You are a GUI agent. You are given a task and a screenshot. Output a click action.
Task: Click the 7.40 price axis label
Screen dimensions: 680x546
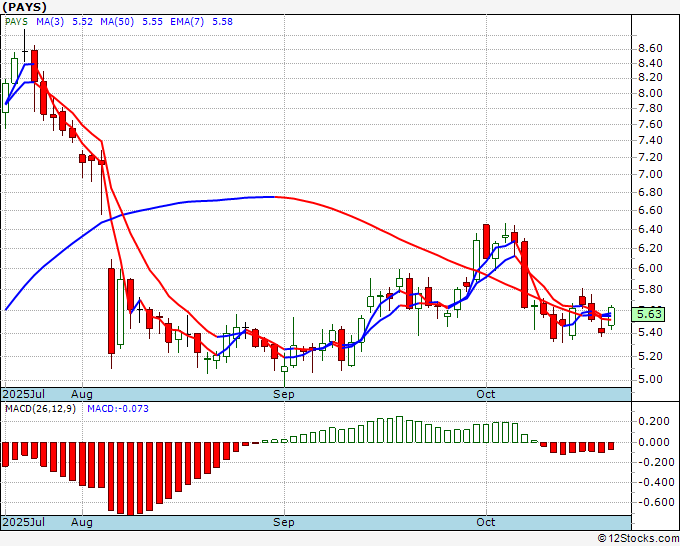650,141
